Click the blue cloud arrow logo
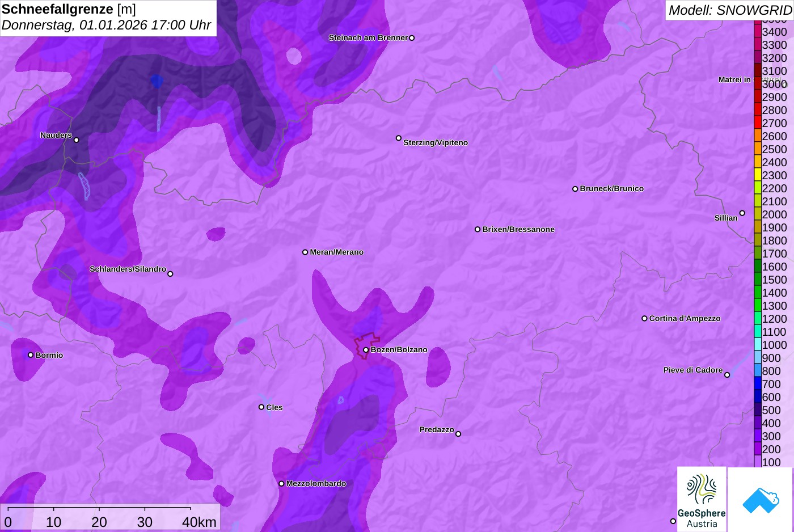The height and width of the screenshot is (532, 794). click(x=761, y=500)
